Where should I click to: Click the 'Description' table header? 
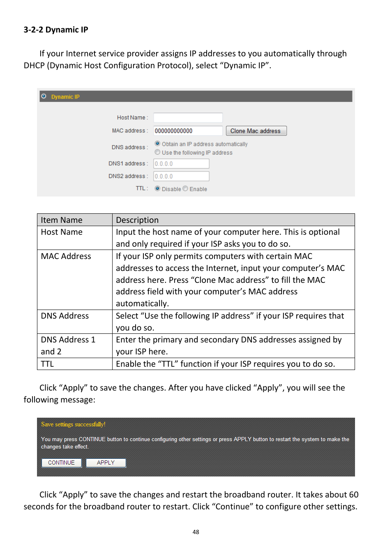233,220
